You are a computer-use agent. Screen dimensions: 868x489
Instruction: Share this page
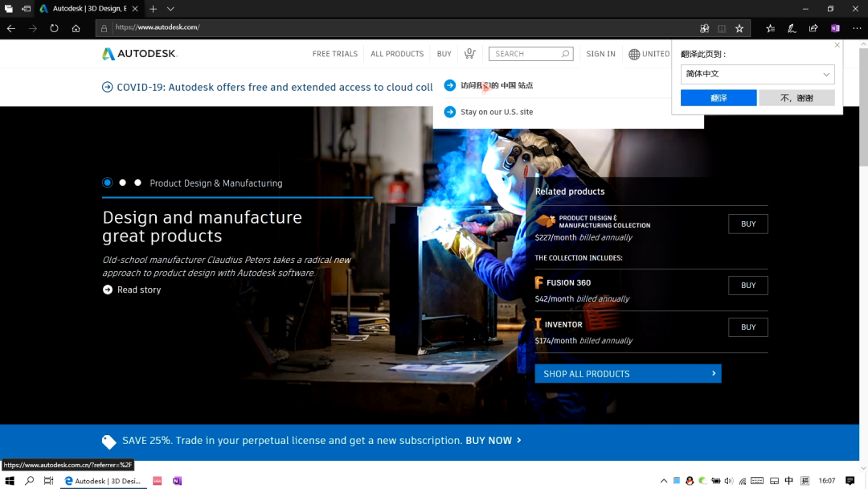tap(813, 28)
